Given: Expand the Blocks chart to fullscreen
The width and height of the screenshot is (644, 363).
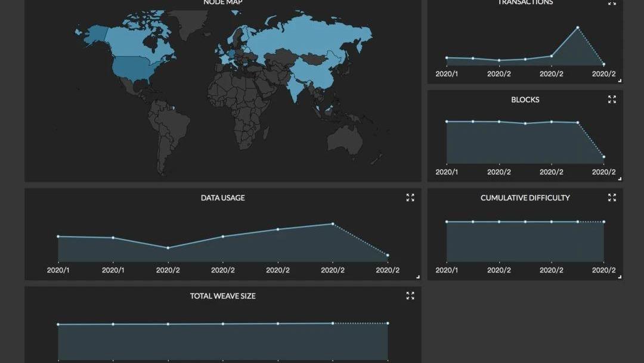Looking at the screenshot, I should 612,100.
